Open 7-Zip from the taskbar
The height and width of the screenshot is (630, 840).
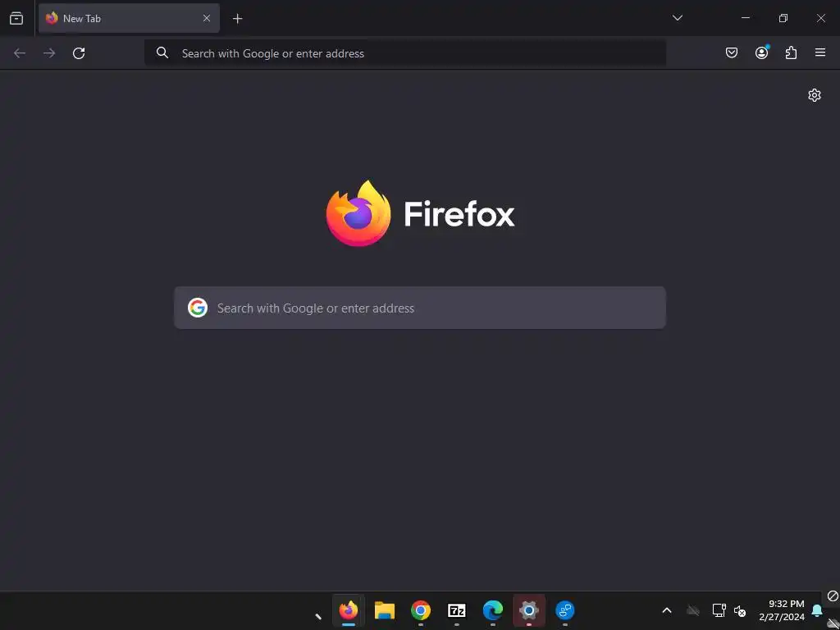click(x=456, y=610)
